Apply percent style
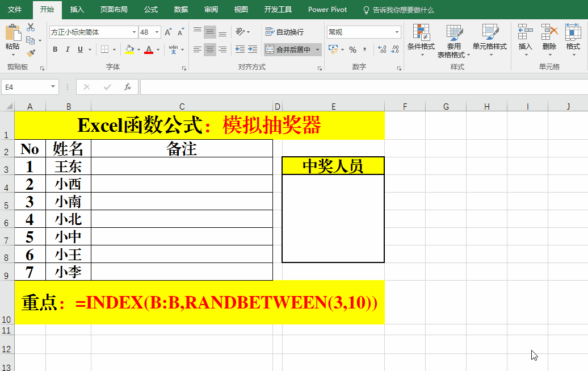588x371 pixels. click(352, 49)
